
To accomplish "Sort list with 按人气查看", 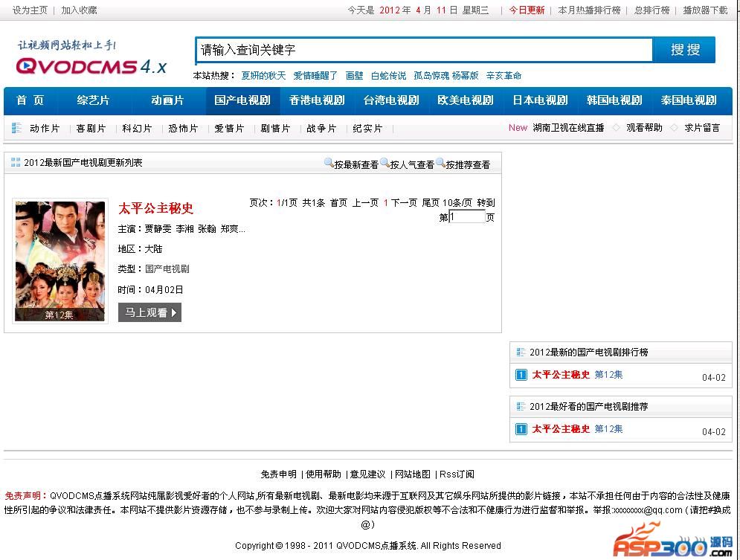I will click(412, 164).
